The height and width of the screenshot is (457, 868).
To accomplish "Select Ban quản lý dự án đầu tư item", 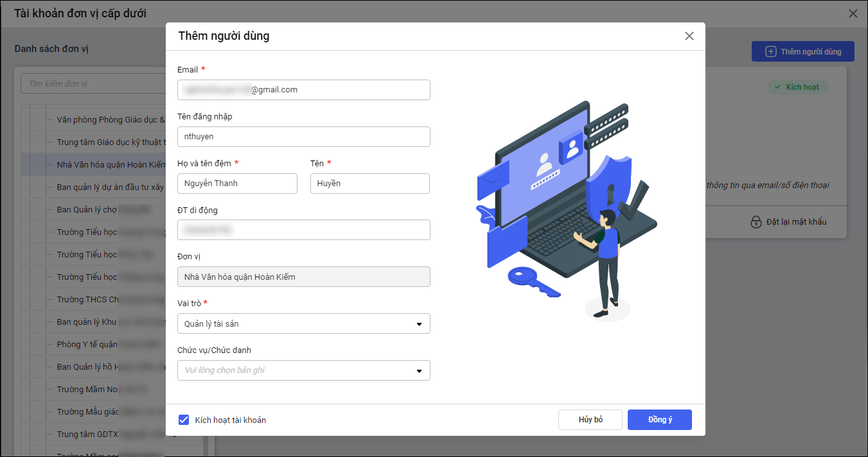I will 111,187.
